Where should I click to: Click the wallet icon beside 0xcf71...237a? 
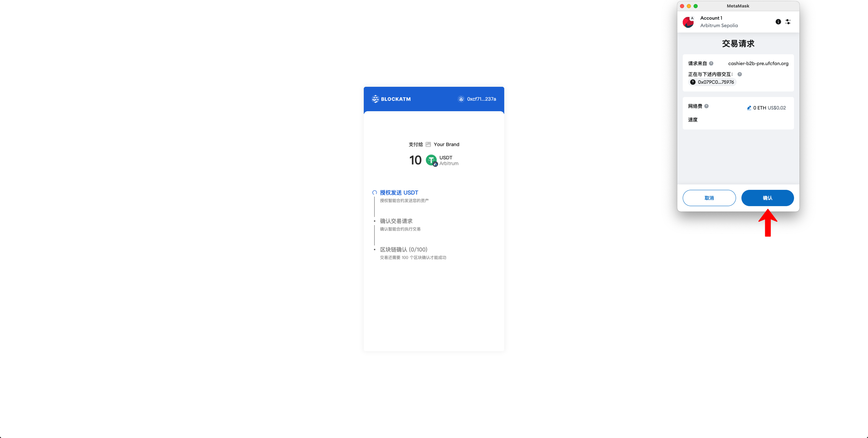pyautogui.click(x=461, y=99)
